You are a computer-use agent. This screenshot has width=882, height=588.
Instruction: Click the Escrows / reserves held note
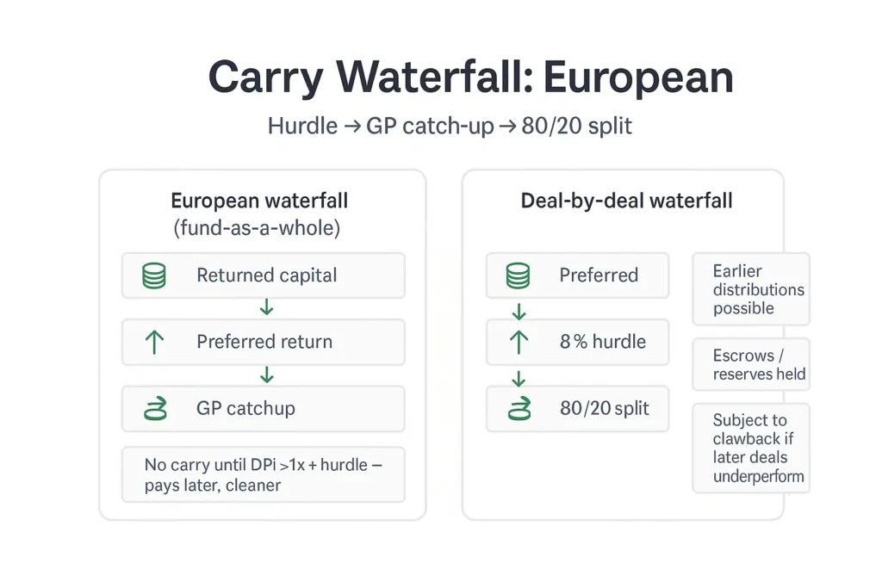pos(751,364)
